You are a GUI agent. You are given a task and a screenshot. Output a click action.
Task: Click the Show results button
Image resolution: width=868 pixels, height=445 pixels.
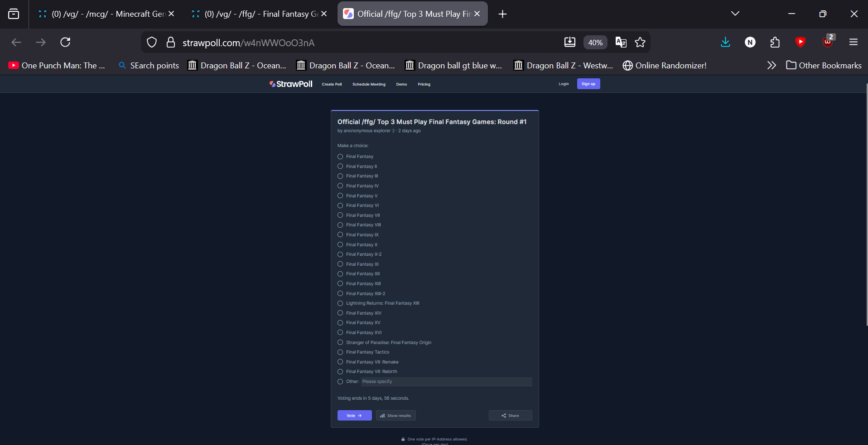tap(396, 416)
